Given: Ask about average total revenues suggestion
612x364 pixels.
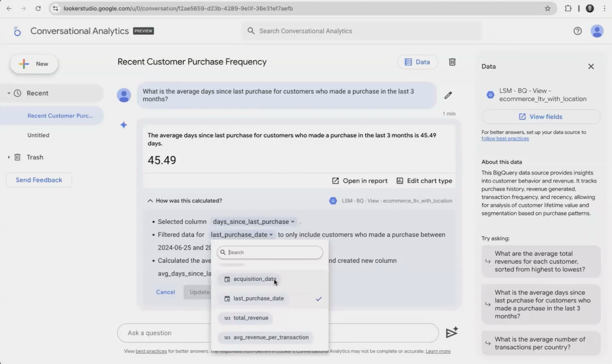Looking at the screenshot, I should point(541,261).
